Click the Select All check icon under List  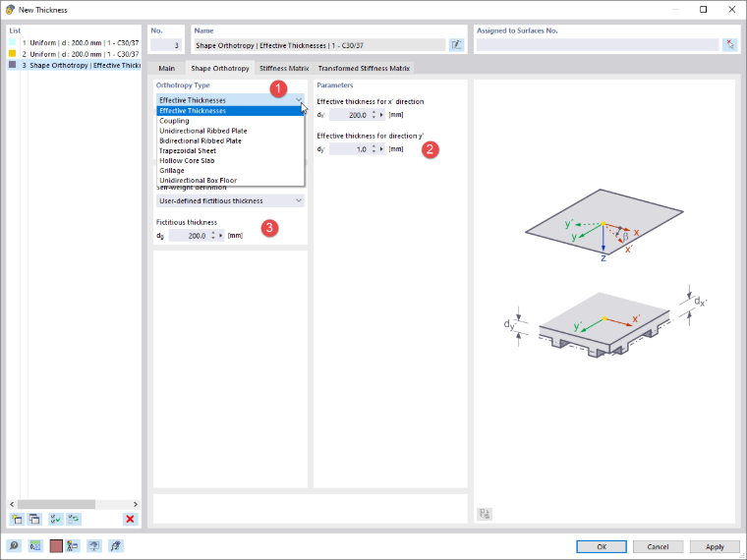(x=56, y=519)
